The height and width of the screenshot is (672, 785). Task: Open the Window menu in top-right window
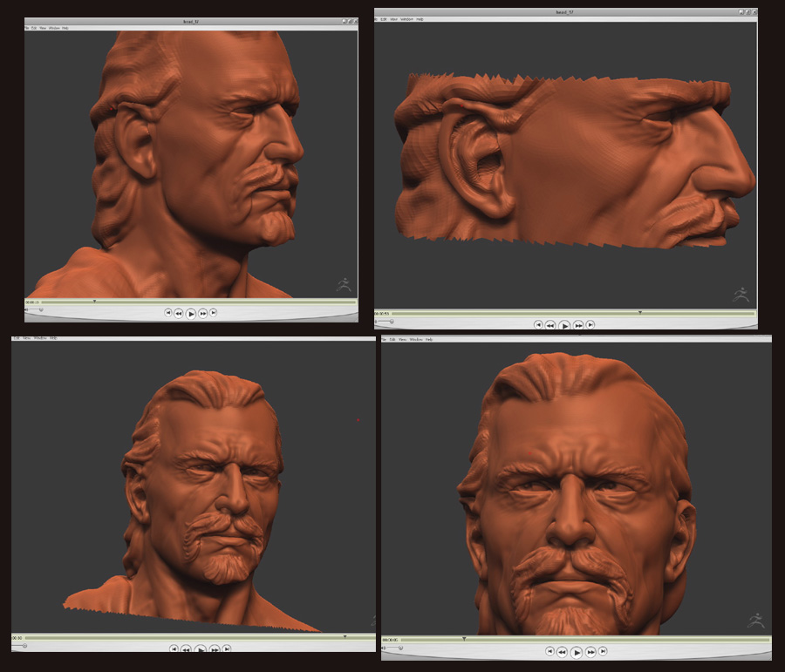[x=406, y=19]
